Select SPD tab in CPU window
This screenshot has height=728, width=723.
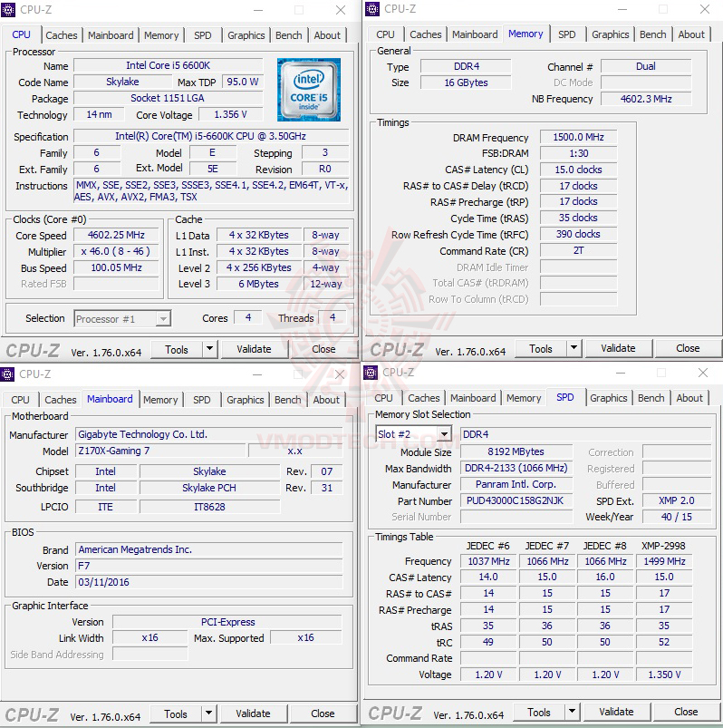pyautogui.click(x=202, y=35)
